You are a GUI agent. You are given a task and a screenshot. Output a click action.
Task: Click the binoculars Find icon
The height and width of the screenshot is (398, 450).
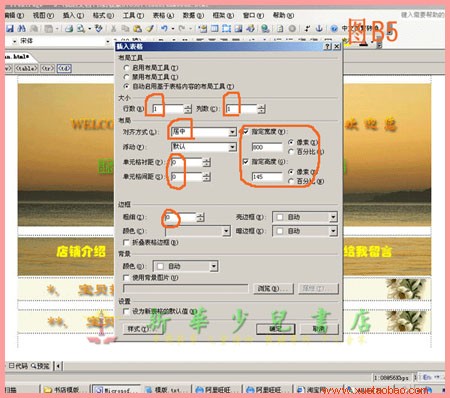click(x=22, y=29)
